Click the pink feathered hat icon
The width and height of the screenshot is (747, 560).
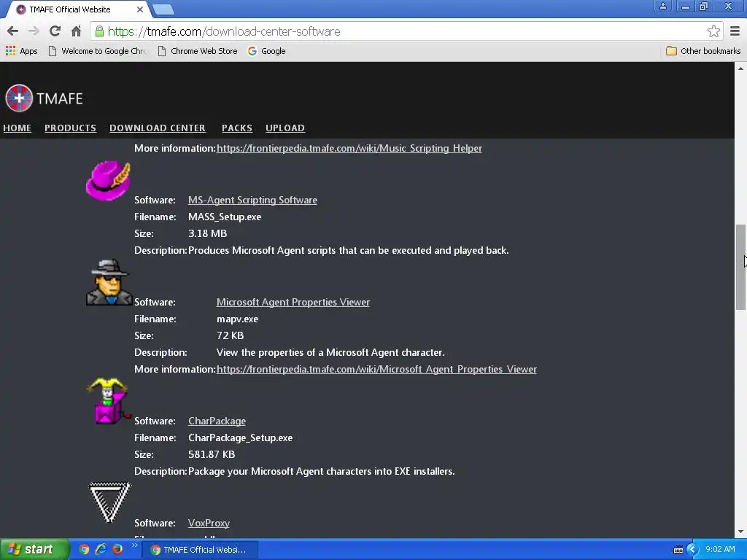[x=109, y=181]
